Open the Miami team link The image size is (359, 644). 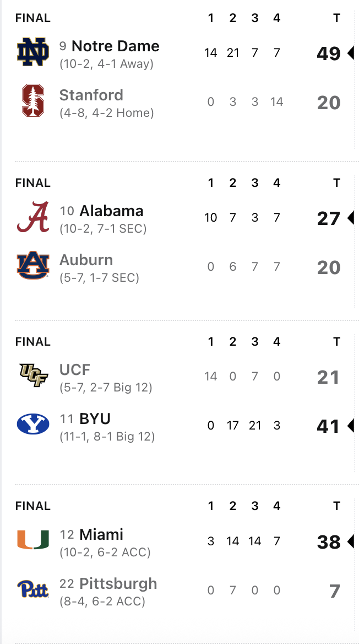coord(101,534)
